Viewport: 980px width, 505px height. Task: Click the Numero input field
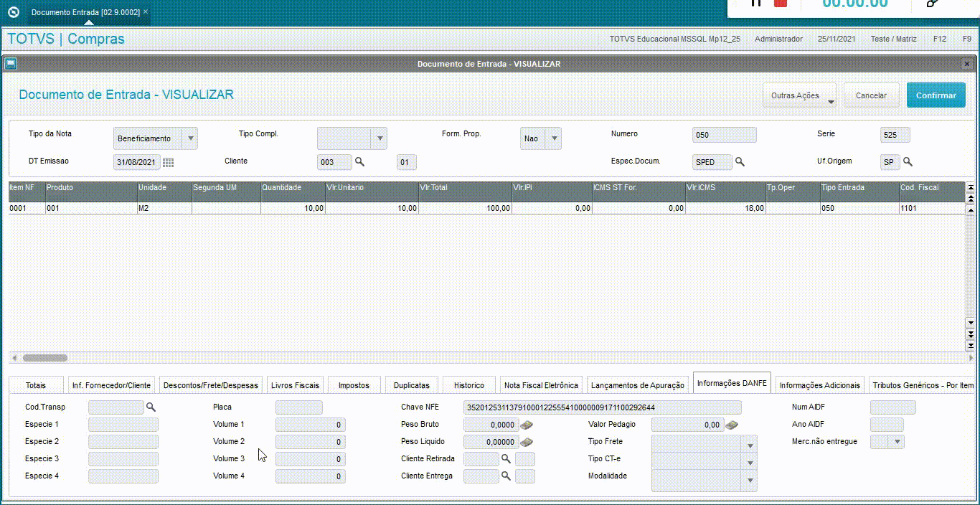(x=724, y=135)
